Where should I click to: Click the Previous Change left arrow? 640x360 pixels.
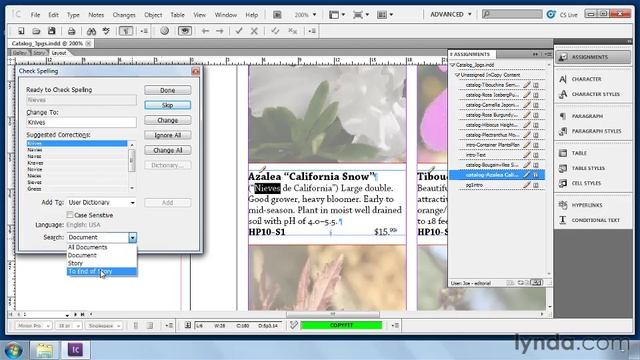pos(205,31)
